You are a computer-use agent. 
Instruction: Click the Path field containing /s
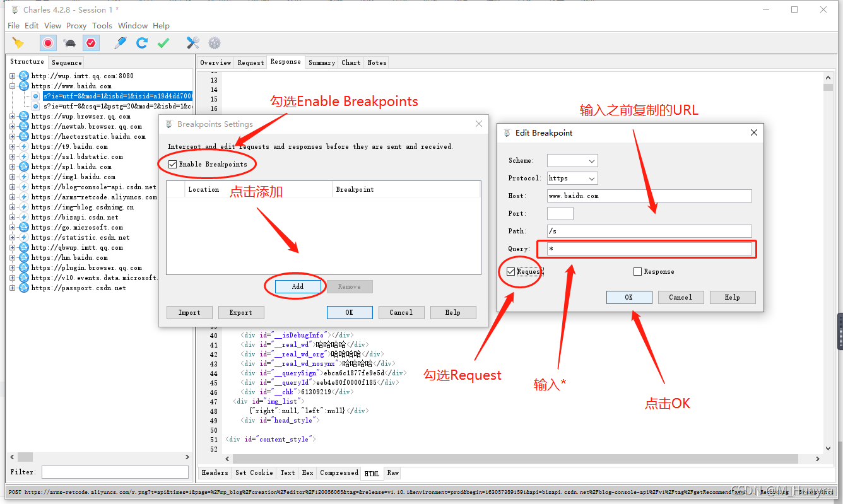click(649, 231)
